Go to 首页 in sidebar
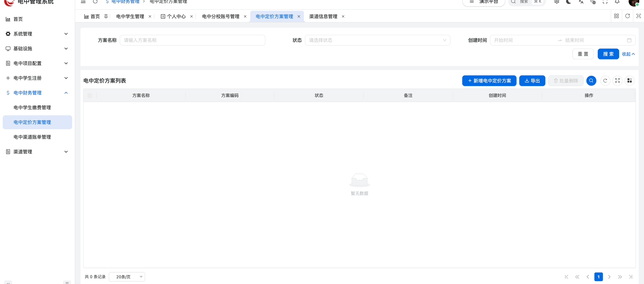The width and height of the screenshot is (644, 284). coord(37,19)
